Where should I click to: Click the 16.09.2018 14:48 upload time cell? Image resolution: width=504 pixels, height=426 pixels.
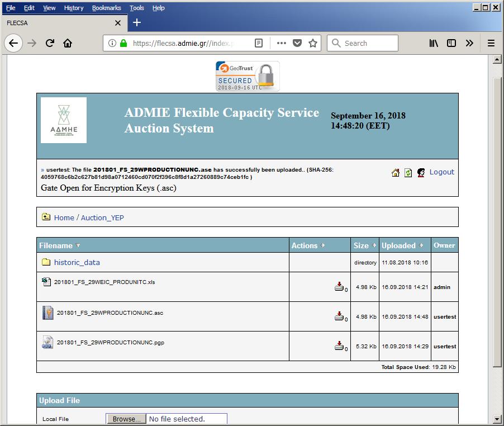(405, 316)
